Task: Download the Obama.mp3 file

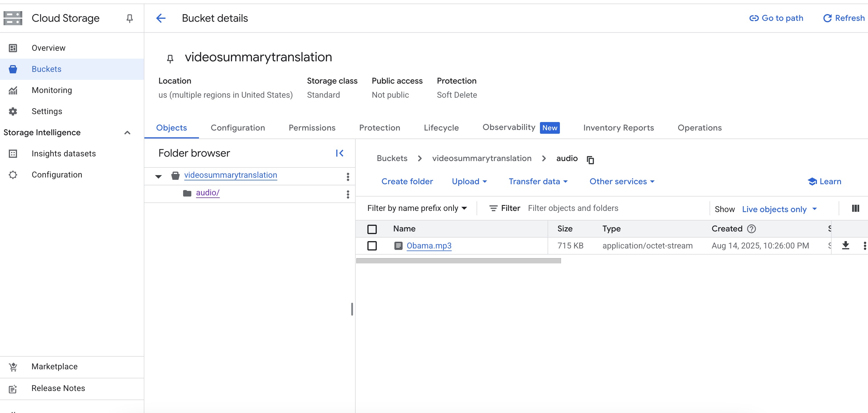Action: [845, 246]
